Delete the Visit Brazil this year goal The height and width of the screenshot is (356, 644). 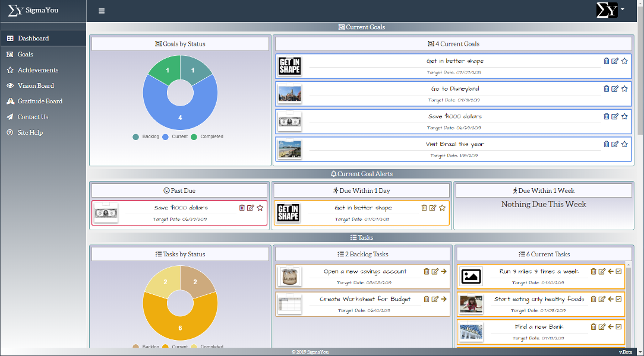606,144
